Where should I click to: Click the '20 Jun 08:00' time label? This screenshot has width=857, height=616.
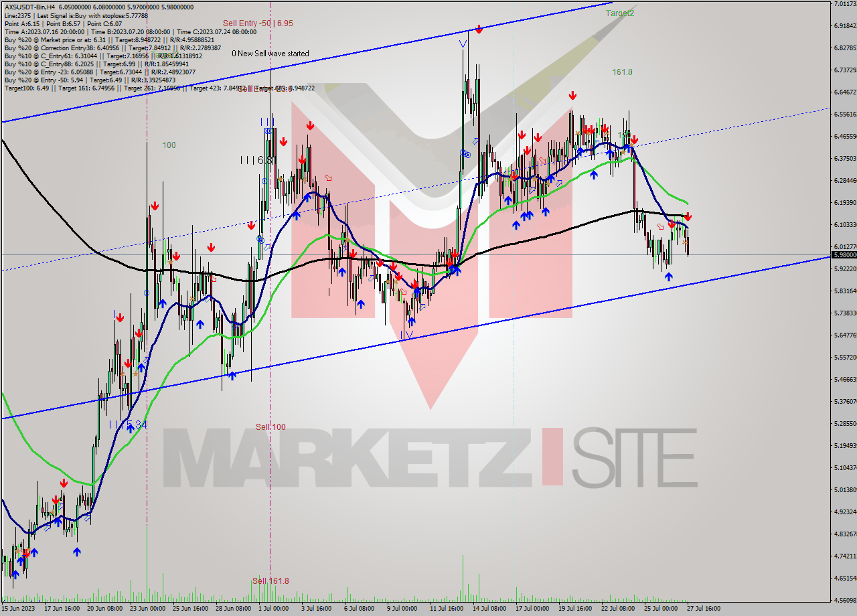(x=104, y=609)
